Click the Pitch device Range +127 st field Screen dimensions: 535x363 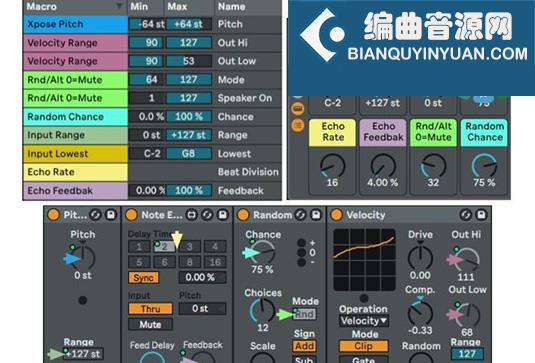point(83,354)
